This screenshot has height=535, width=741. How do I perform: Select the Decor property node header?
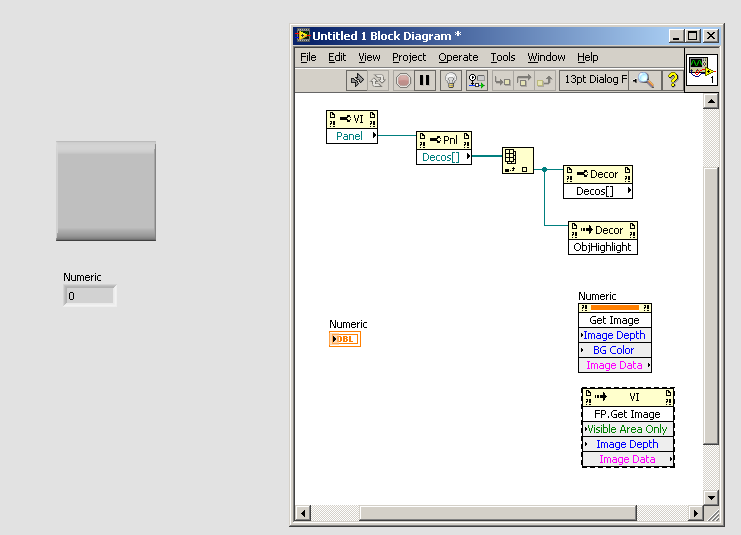[598, 174]
